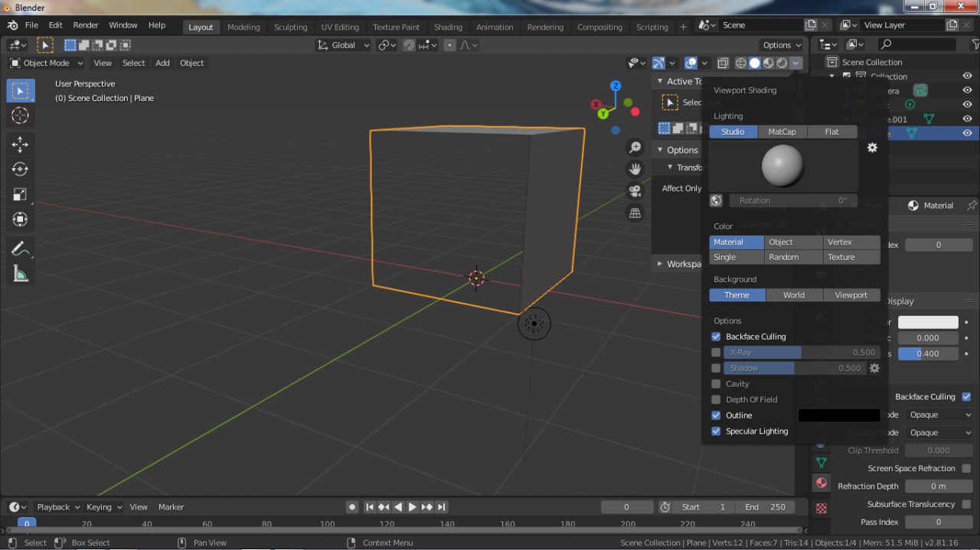Open the Playback dropdown
Screen dimensions: 980x550
[x=58, y=507]
